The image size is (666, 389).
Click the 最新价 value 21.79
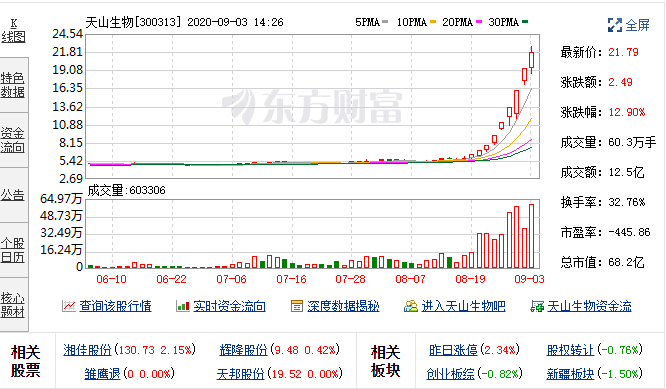pos(623,52)
